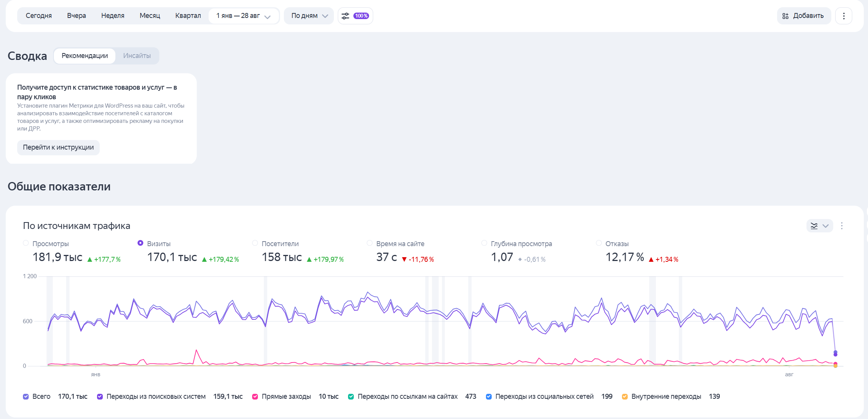Screen dimensions: 868x419
Task: Click the Общие показатели heading
Action: 59,187
